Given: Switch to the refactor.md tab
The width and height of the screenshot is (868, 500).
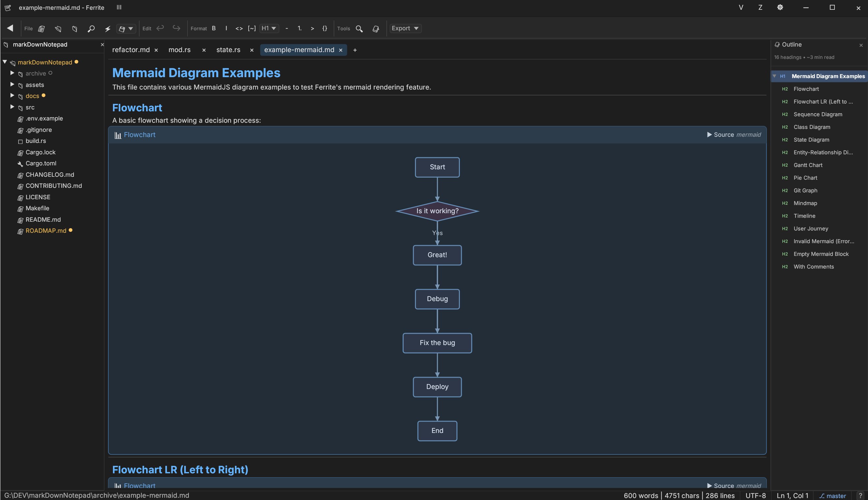Looking at the screenshot, I should click(131, 50).
